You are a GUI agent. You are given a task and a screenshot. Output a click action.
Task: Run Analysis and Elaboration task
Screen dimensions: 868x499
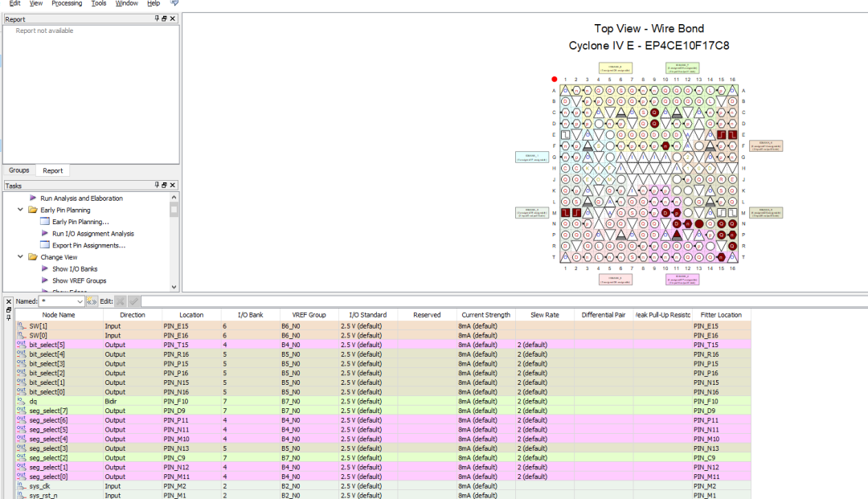click(x=81, y=198)
